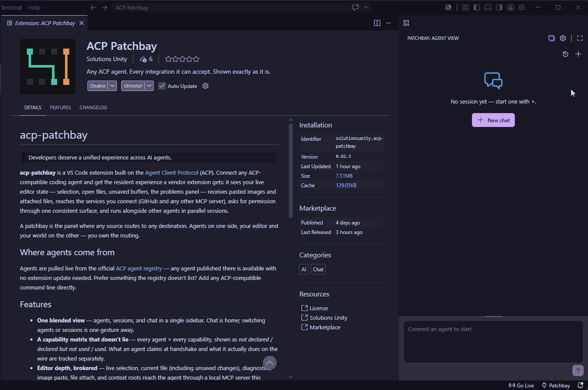Toggle the secondary side bar
The width and height of the screenshot is (588, 390).
(499, 7)
